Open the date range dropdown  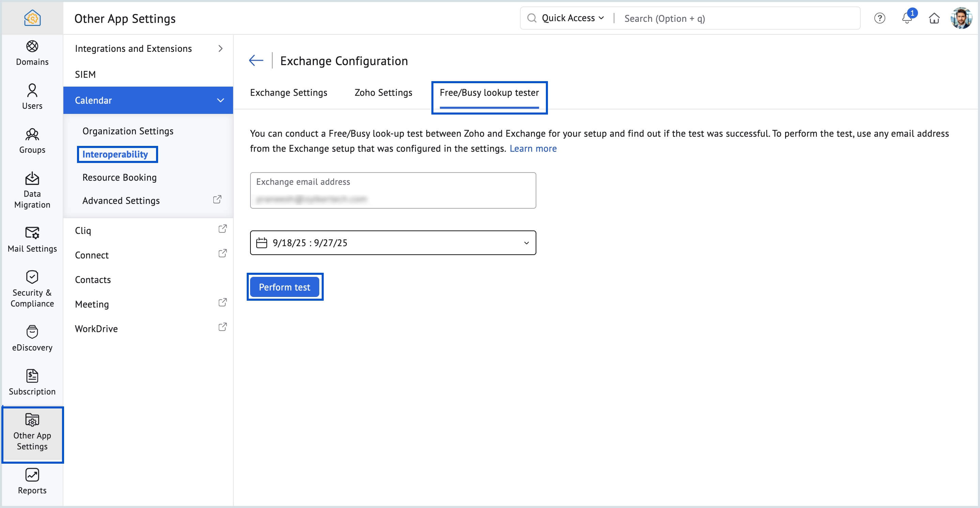click(393, 243)
